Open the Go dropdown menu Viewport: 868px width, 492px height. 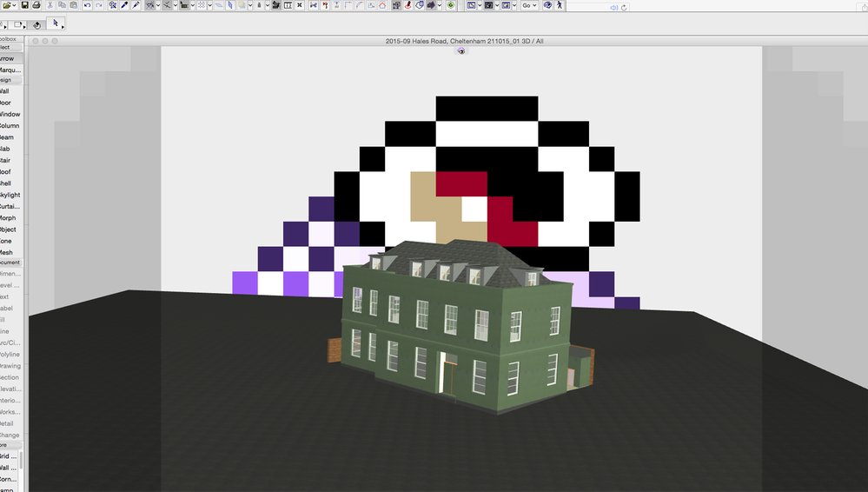529,5
